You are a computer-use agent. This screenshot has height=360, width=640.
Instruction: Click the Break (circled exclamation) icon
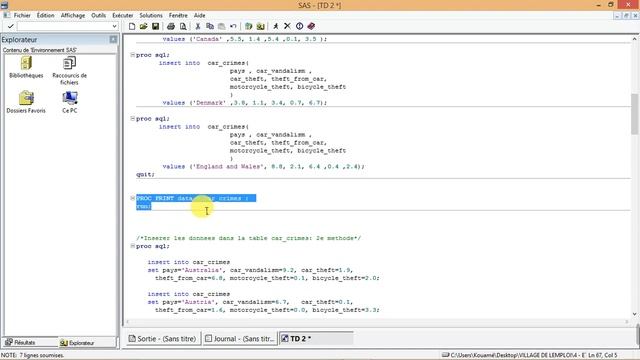(300, 26)
